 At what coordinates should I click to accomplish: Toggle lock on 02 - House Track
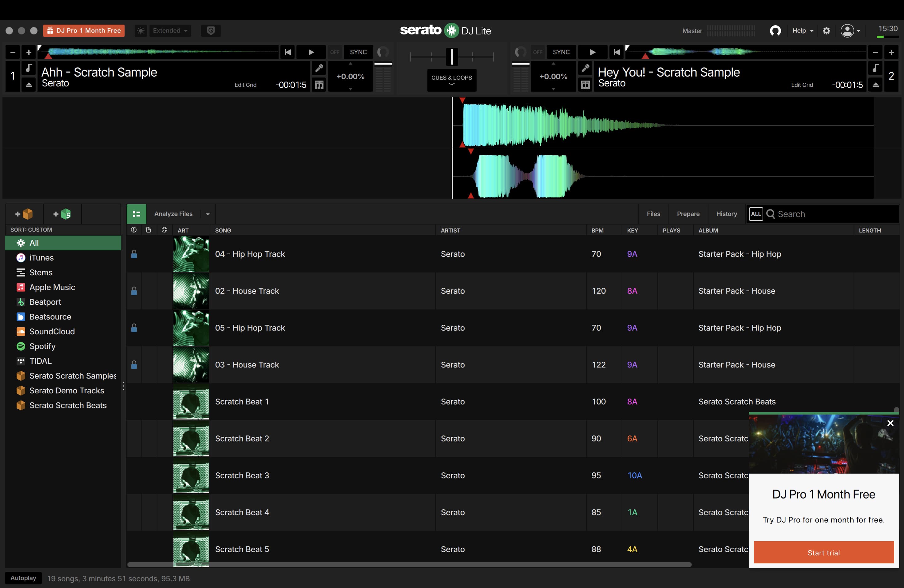134,291
